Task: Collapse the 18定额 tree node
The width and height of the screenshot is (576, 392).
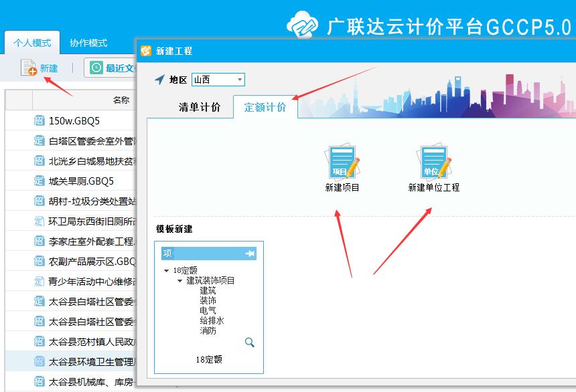Action: 166,270
